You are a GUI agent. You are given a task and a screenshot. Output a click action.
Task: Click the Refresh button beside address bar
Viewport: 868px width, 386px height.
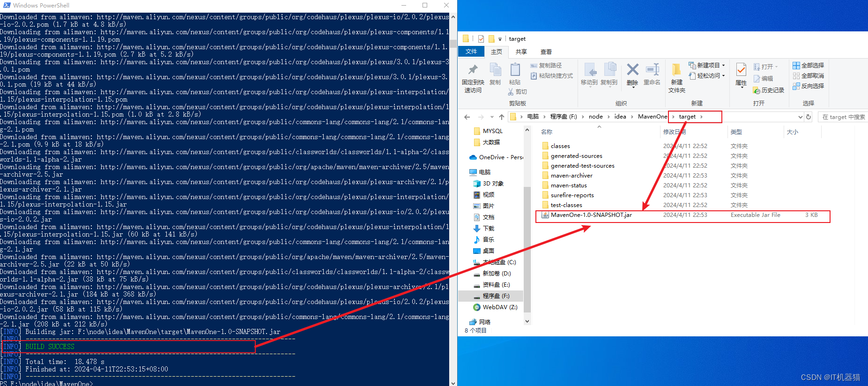[809, 117]
